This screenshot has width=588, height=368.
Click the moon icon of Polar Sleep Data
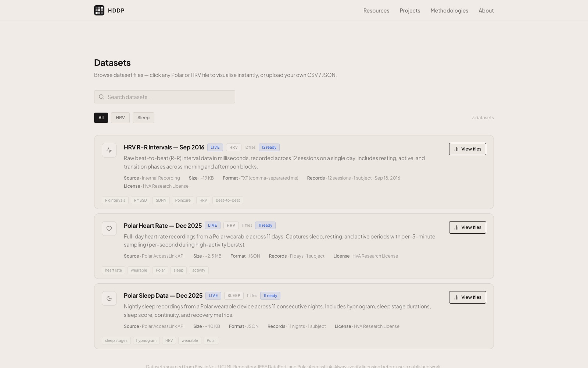pos(109,298)
